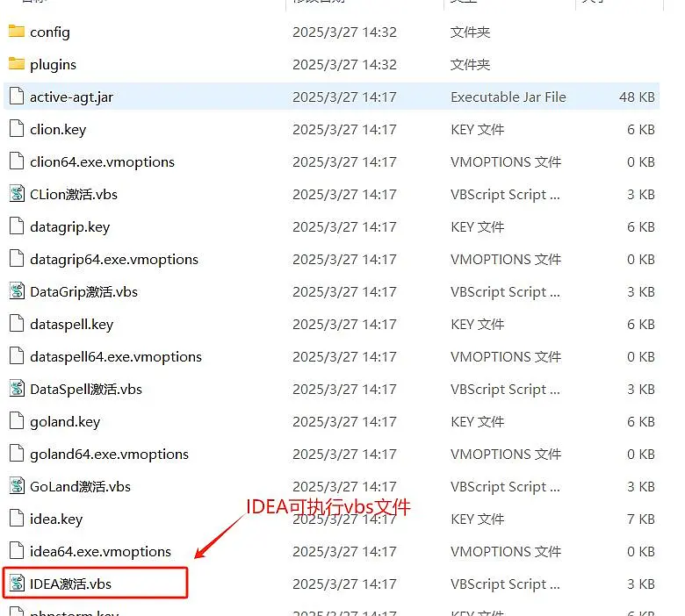Click the KEY 文件 type of clion.key
This screenshot has height=616, width=685.
pos(478,130)
